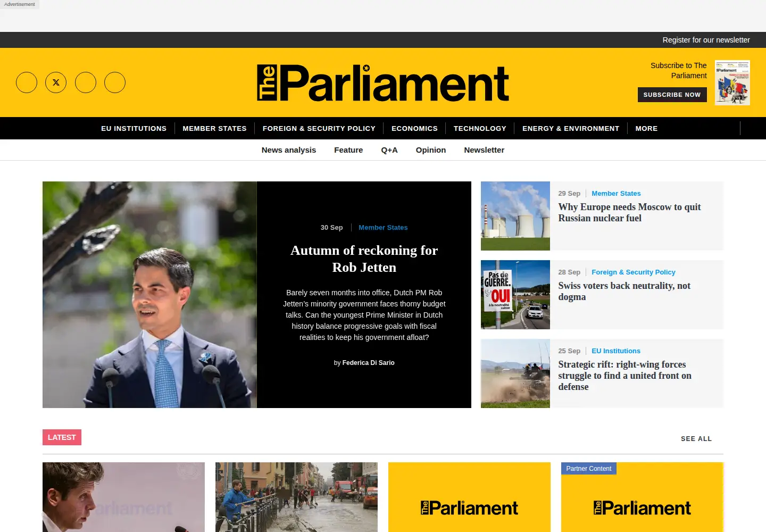Go to the Newsletter section
The height and width of the screenshot is (532, 766).
(484, 150)
